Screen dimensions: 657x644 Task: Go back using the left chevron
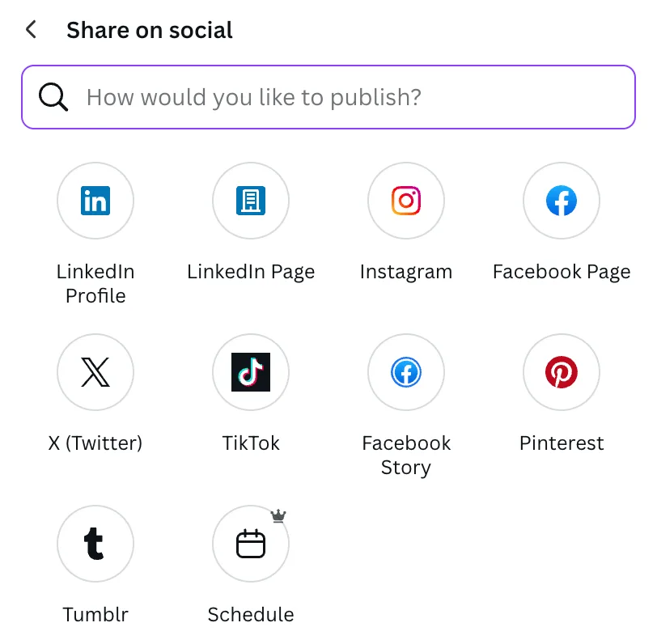click(x=32, y=30)
